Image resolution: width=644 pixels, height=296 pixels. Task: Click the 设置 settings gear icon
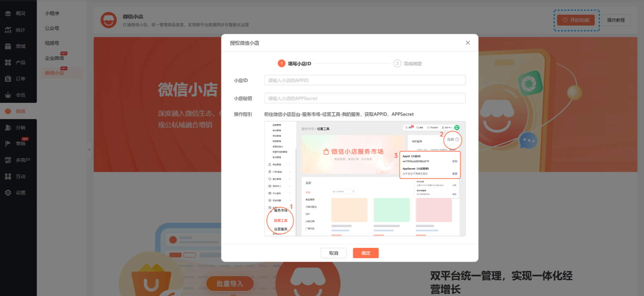click(x=8, y=192)
